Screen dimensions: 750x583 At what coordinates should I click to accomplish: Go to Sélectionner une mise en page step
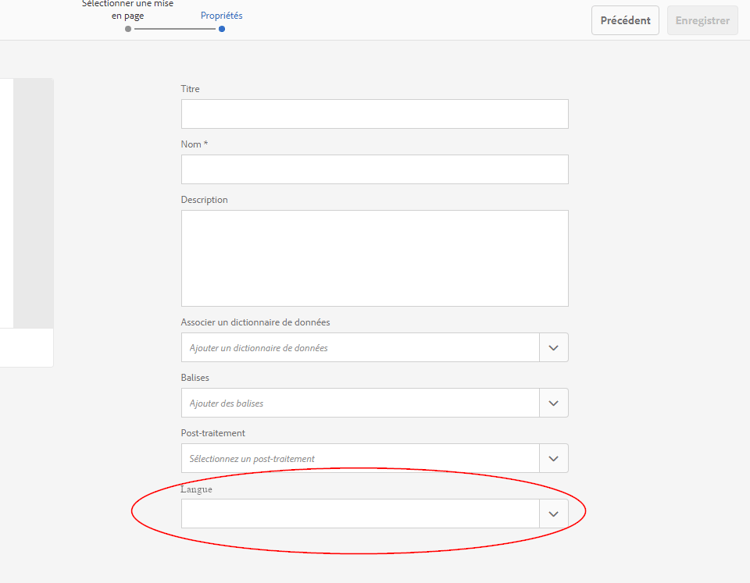click(x=128, y=10)
